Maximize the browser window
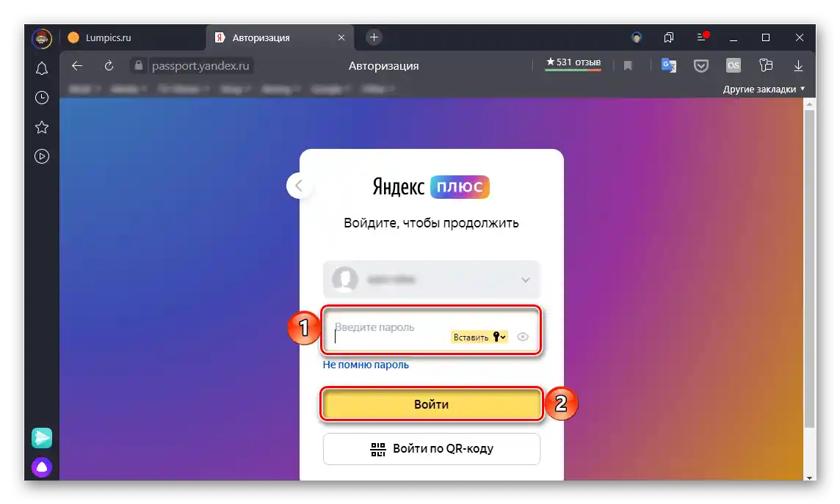 (766, 37)
